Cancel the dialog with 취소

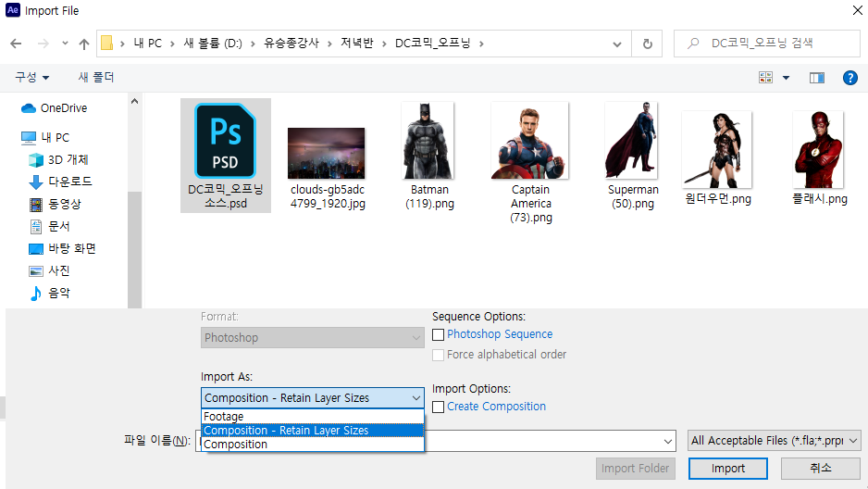pyautogui.click(x=821, y=469)
